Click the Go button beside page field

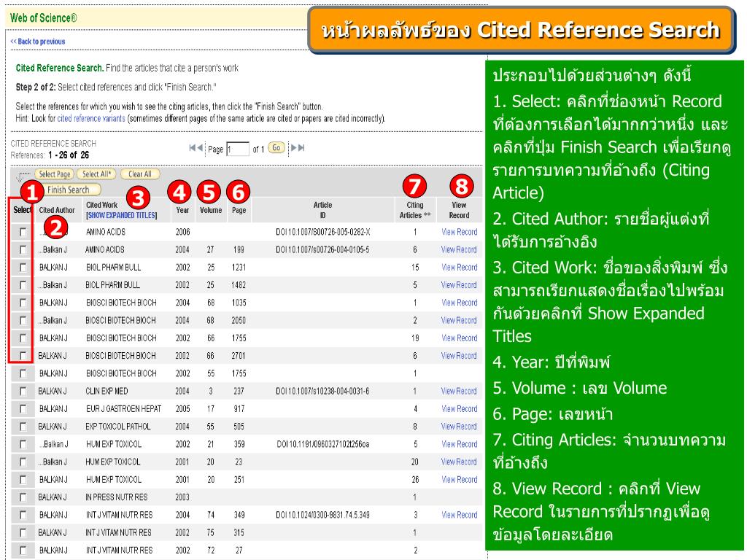pos(276,147)
